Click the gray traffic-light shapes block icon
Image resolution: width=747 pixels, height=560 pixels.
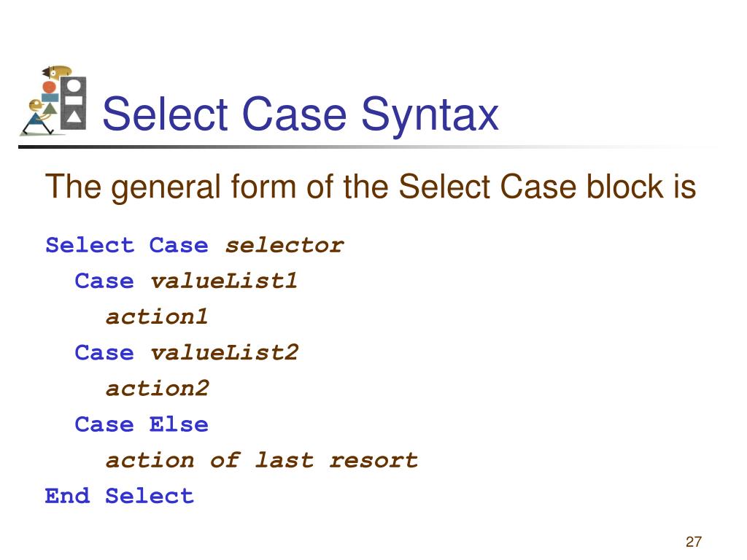pyautogui.click(x=74, y=103)
